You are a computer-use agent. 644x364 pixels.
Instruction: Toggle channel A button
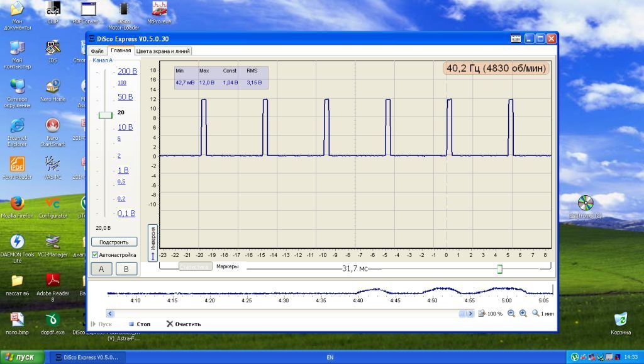coord(101,269)
